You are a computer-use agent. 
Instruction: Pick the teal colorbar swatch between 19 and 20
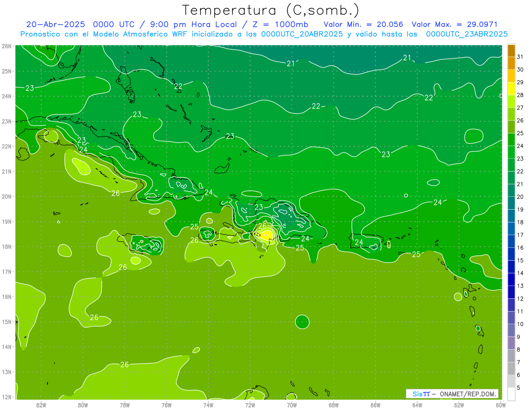click(x=511, y=203)
